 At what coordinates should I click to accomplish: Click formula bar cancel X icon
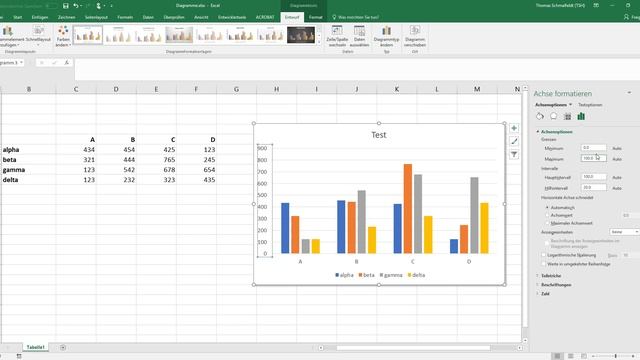coord(42,62)
